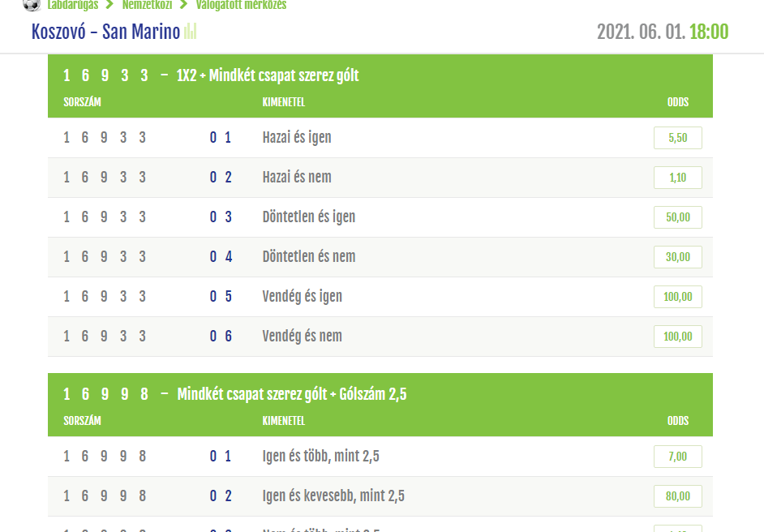Collapse the Mindkét csapat + Gólszám 2,5 header

[380, 395]
